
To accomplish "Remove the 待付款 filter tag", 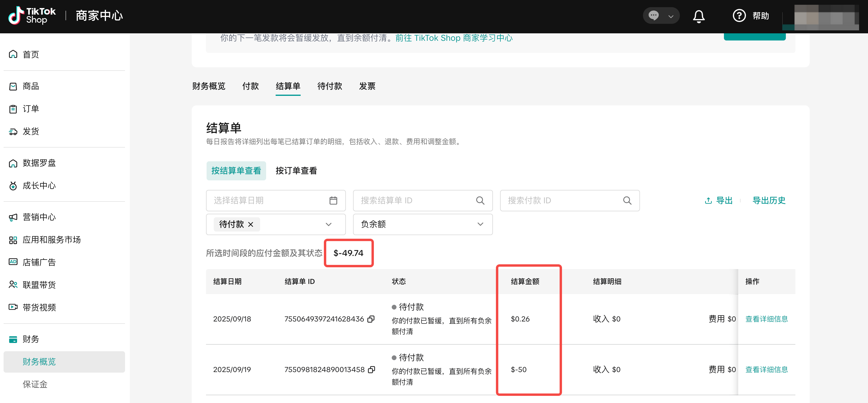I will (250, 224).
